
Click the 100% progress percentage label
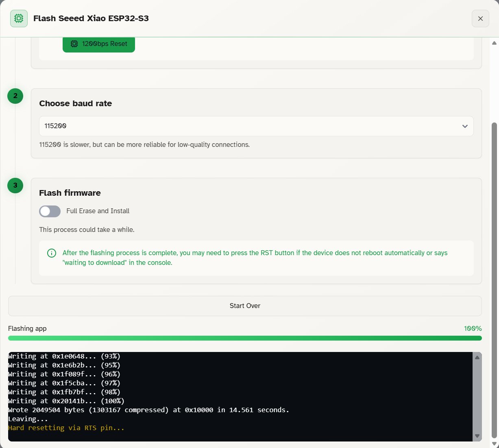pos(473,329)
